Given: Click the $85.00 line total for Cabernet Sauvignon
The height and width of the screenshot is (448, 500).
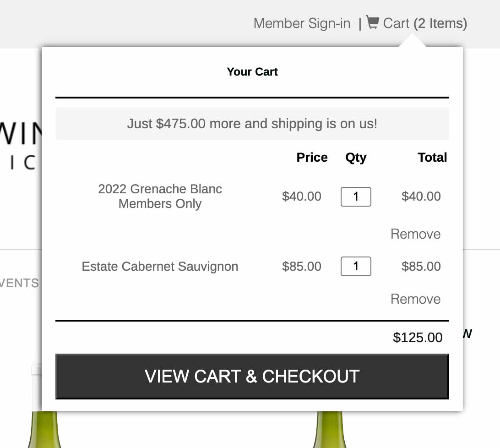Looking at the screenshot, I should point(421,267).
